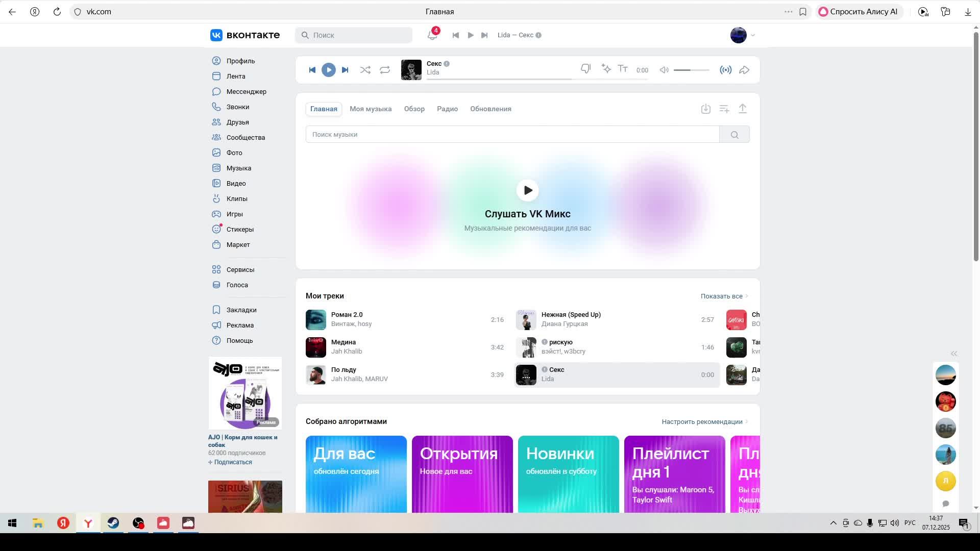
Task: Toggle repeat track mode
Action: (385, 70)
